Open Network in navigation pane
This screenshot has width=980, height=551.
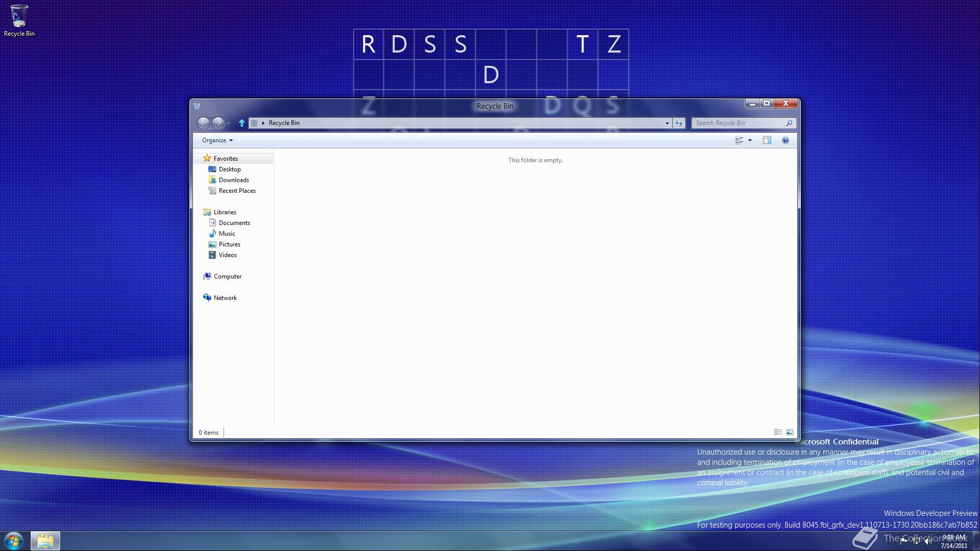tap(225, 298)
